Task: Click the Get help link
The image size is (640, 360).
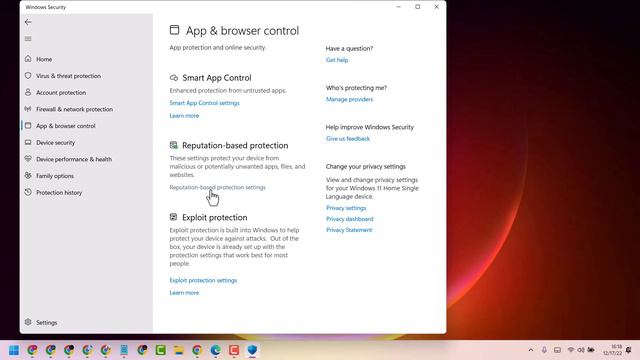Action: point(337,60)
